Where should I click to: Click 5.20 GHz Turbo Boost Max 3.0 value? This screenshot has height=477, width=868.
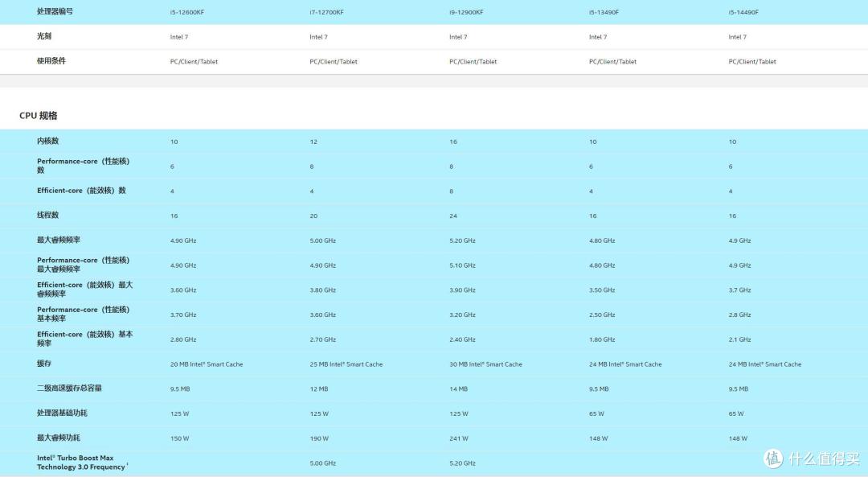(x=462, y=463)
